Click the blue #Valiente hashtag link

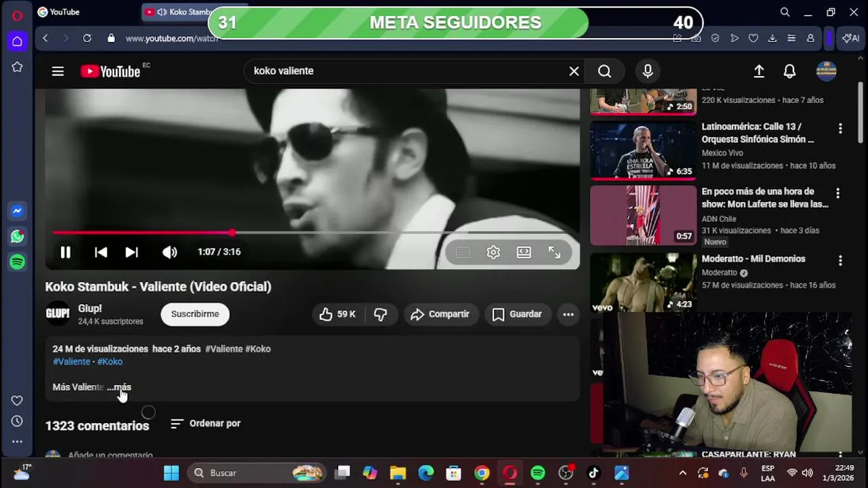coord(71,362)
